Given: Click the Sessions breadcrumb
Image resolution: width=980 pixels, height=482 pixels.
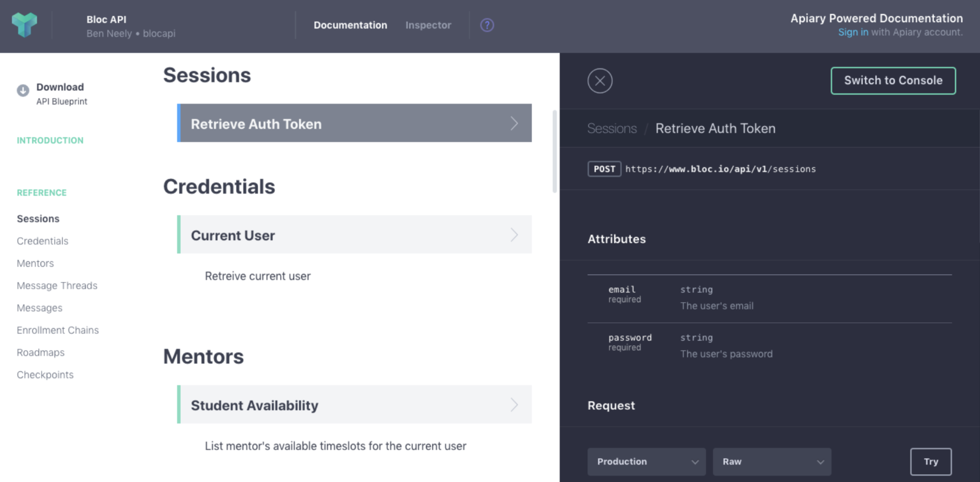Looking at the screenshot, I should [612, 129].
